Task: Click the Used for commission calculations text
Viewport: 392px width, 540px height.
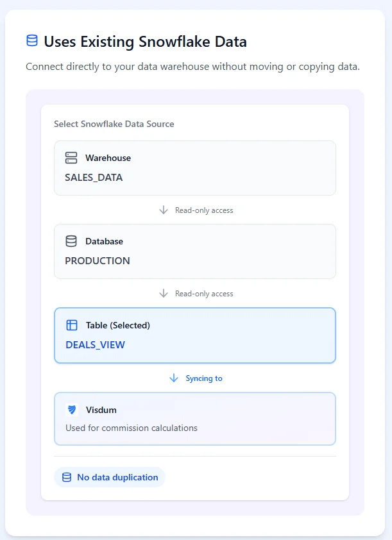Action: pyautogui.click(x=132, y=428)
